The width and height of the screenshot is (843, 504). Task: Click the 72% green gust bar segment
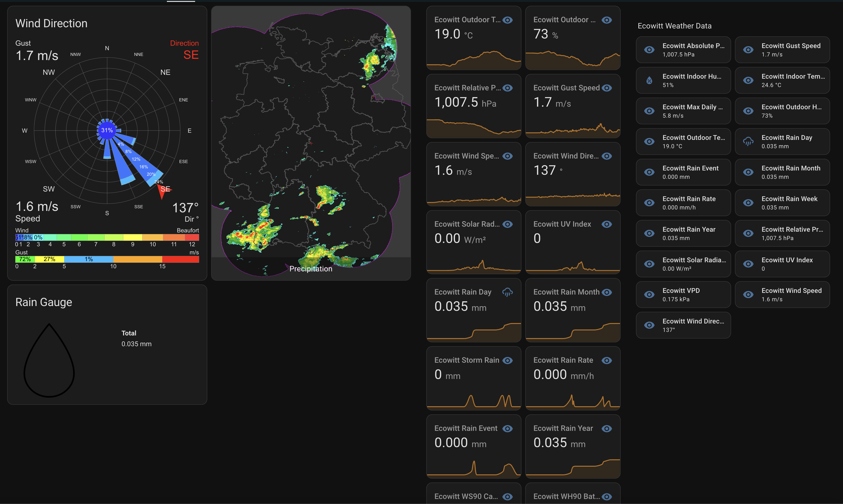click(x=25, y=259)
